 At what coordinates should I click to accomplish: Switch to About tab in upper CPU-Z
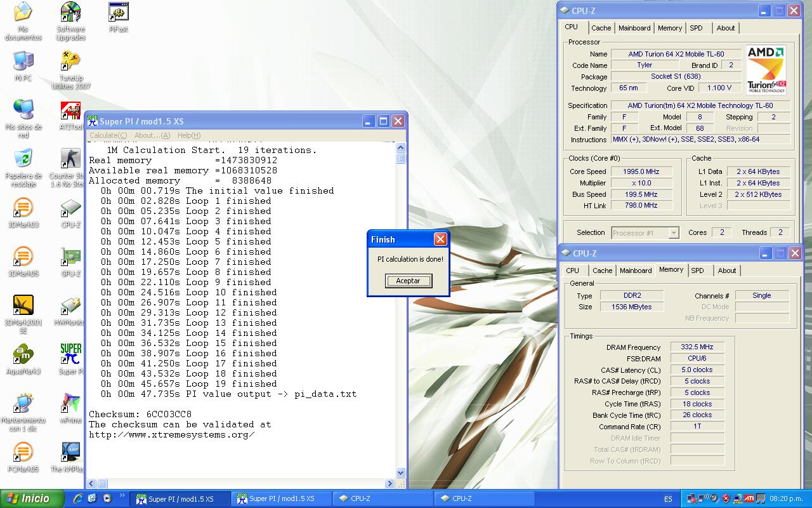coord(726,28)
